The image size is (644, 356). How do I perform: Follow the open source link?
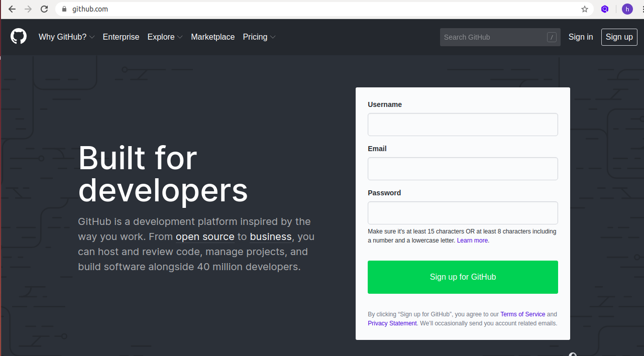click(x=205, y=236)
